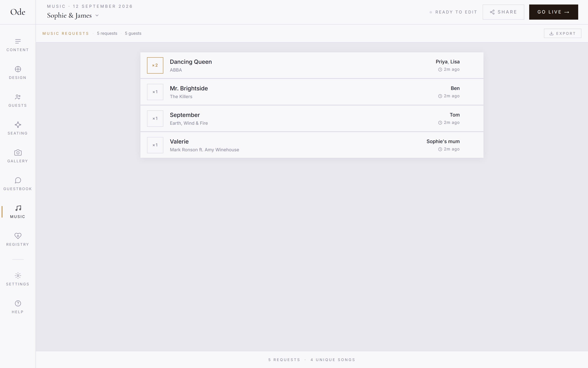Switch to the Seating sidebar label
Image resolution: width=588 pixels, height=368 pixels.
18,133
